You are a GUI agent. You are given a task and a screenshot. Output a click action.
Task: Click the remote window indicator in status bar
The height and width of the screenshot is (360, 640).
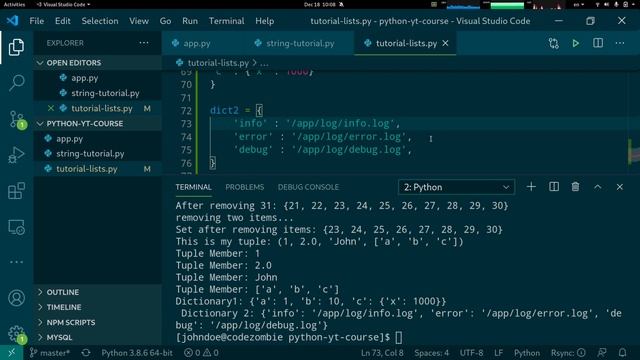coord(11,353)
